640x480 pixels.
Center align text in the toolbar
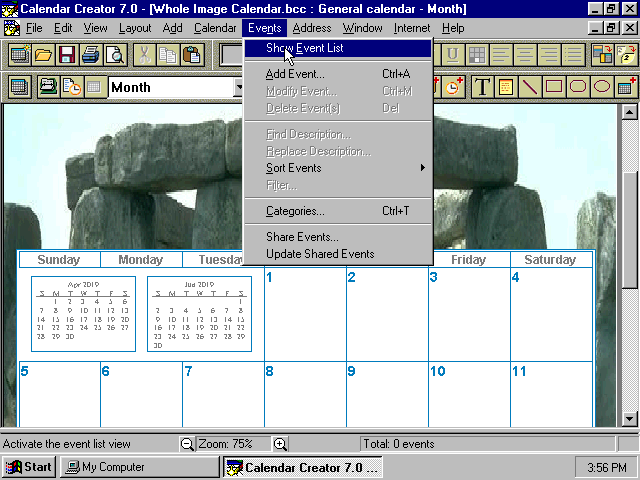pos(525,54)
